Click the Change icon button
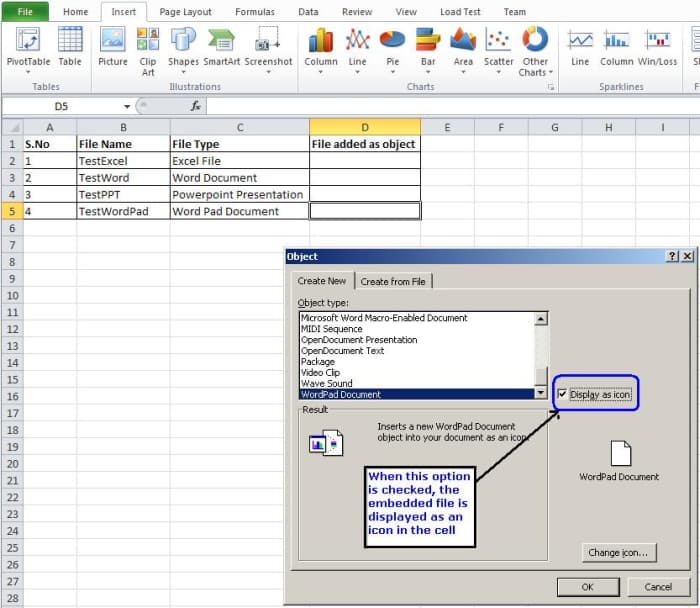 point(619,552)
